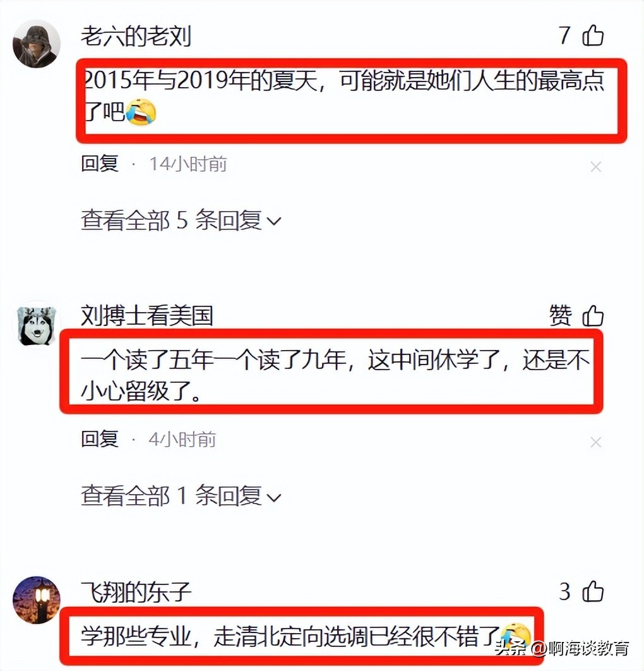Open username 刘搏士看美国
Viewport: 644px width, 671px height.
tap(146, 316)
